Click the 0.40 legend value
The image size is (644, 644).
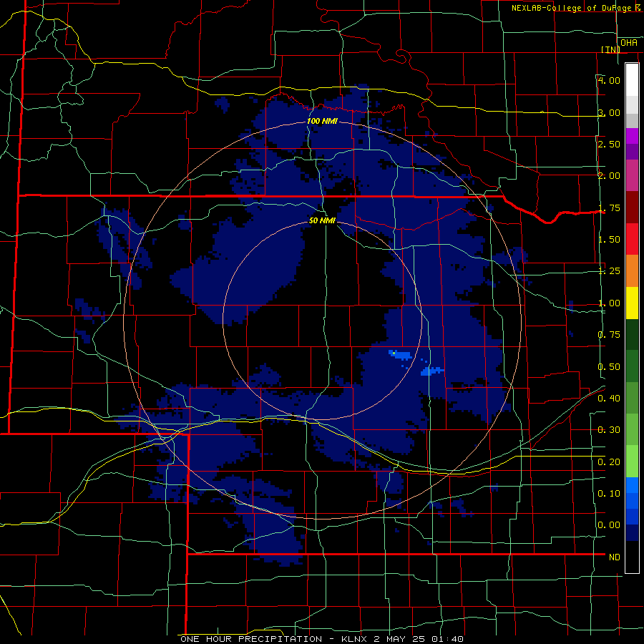[609, 399]
